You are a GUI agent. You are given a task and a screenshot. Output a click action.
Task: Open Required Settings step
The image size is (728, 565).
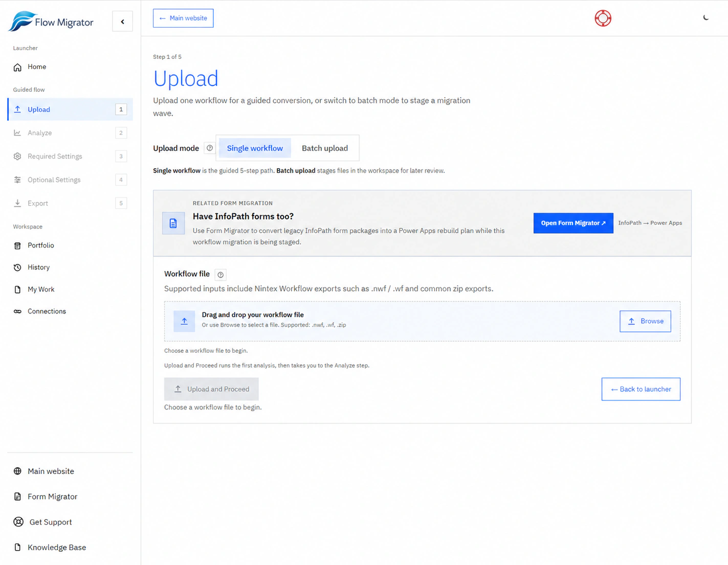70,156
